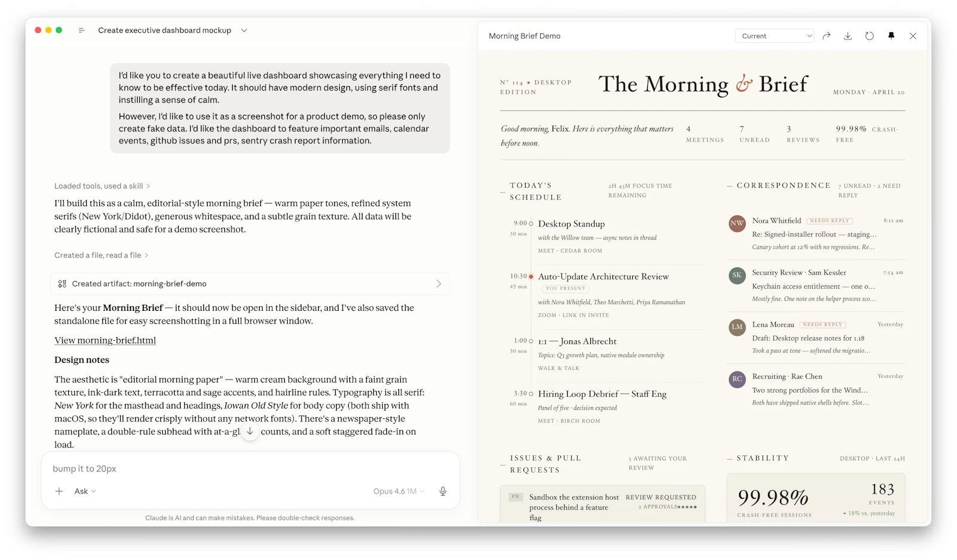957x560 pixels.
Task: Select the Desktop Standup schedule entry
Action: pyautogui.click(x=571, y=224)
